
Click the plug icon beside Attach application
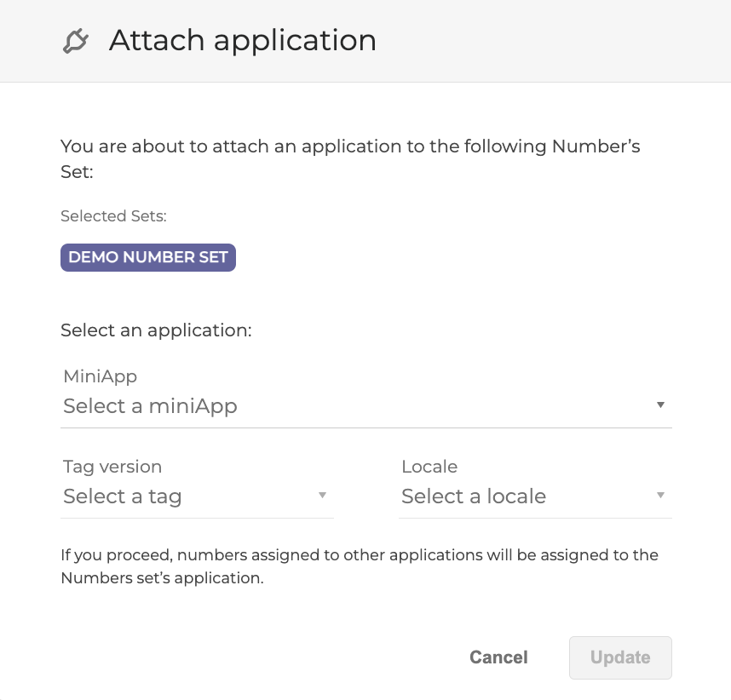(x=75, y=40)
